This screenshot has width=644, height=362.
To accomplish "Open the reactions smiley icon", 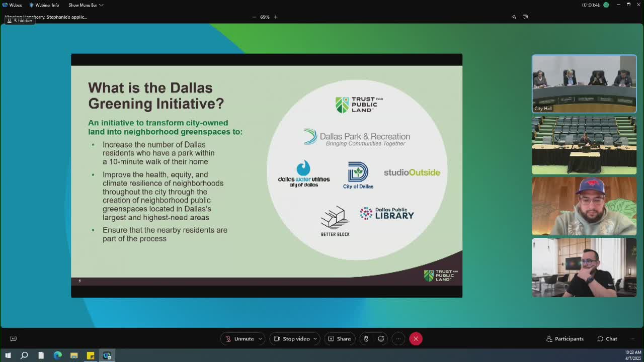I will 381,339.
